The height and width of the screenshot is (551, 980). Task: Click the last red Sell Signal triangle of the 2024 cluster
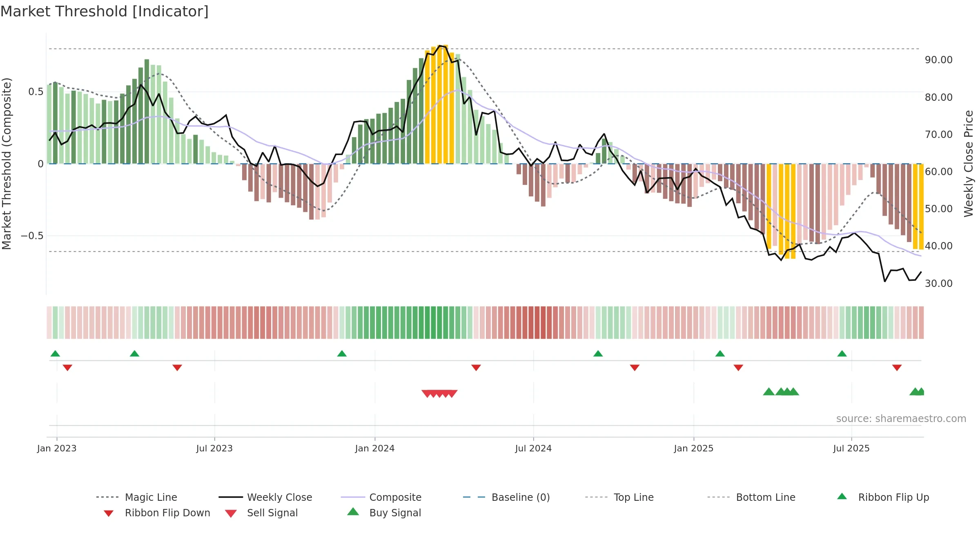452,393
